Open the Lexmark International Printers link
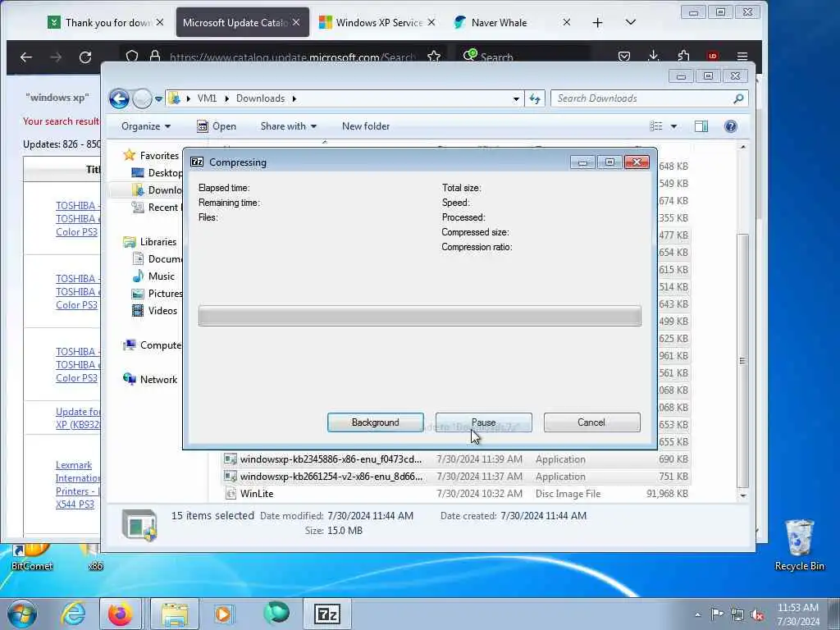Screen dimensions: 840x630 [x=78, y=484]
